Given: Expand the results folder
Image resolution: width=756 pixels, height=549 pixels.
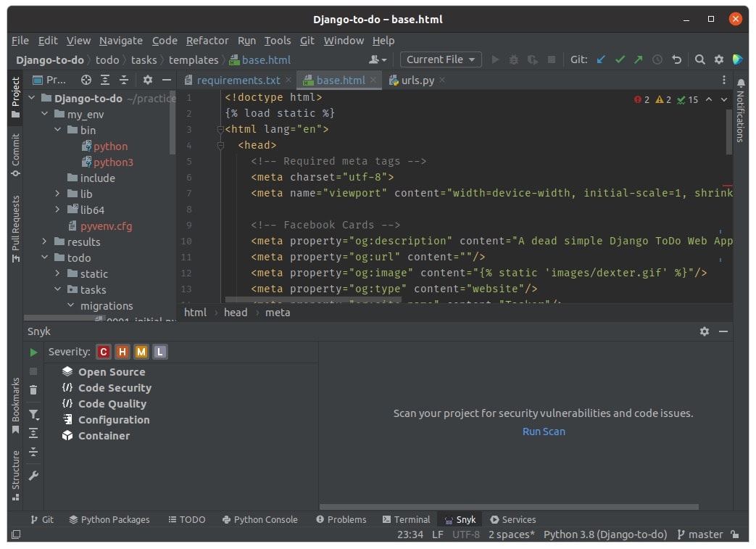Looking at the screenshot, I should pyautogui.click(x=45, y=242).
